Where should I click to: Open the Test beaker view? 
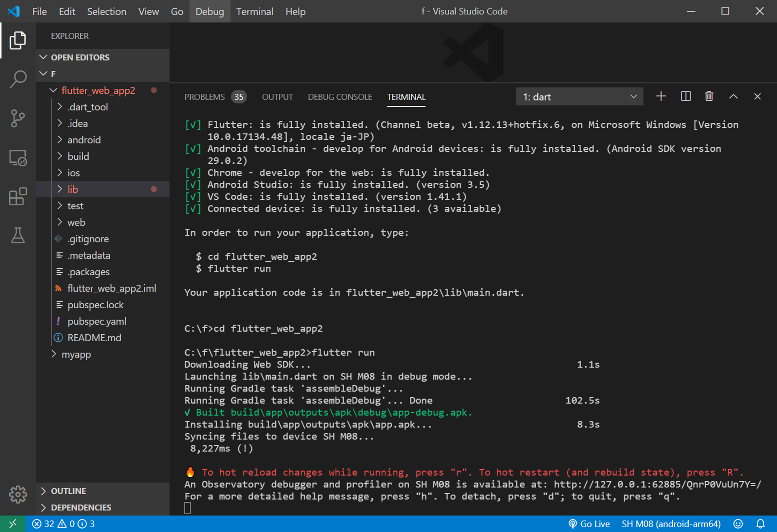coord(18,235)
